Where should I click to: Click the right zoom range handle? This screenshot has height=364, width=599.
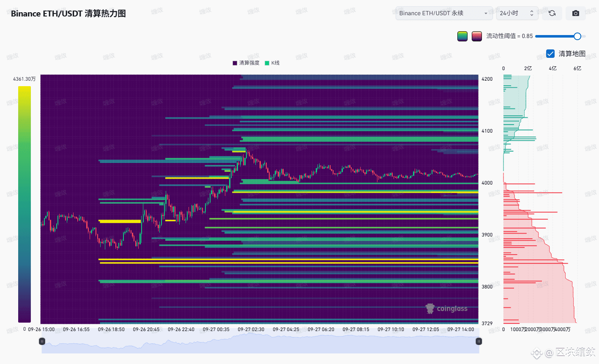[479, 341]
